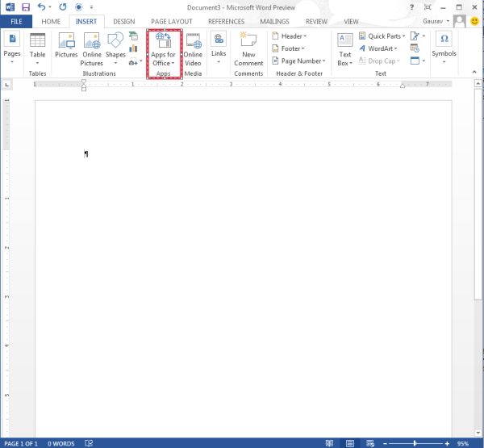This screenshot has width=484, height=448.
Task: Switch to the HOME tab
Action: coord(51,22)
